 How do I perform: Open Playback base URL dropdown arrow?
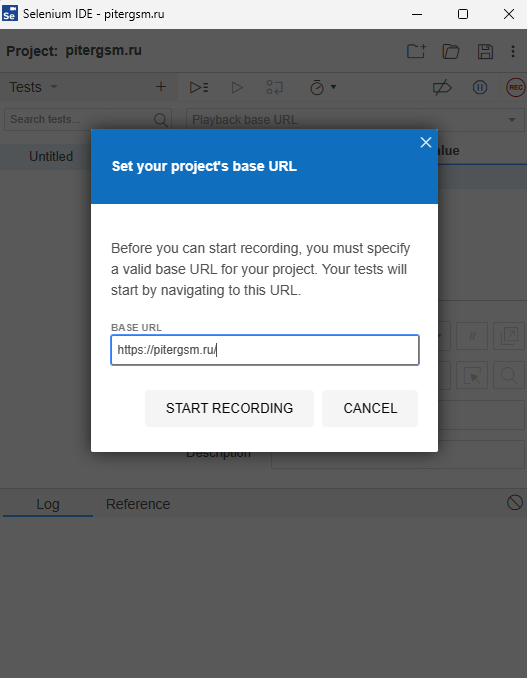point(512,120)
